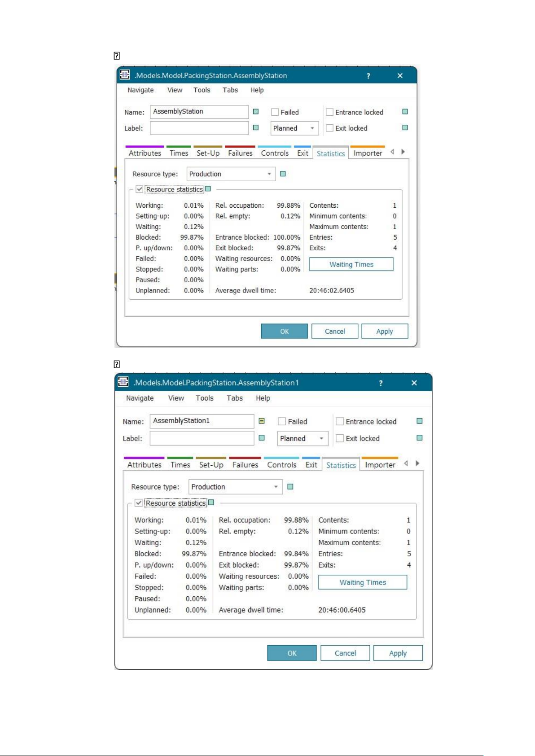This screenshot has height=756, width=535.
Task: Click the help question mark in AssemblyStation1 dialog
Action: click(381, 383)
